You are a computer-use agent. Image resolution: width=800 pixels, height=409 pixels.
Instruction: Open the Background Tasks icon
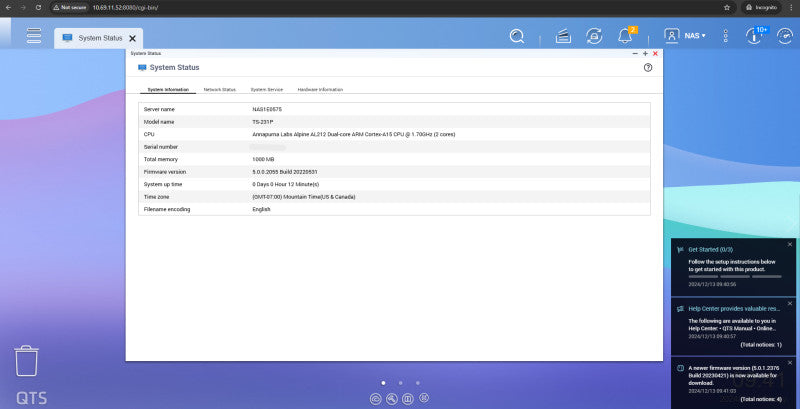pos(563,36)
